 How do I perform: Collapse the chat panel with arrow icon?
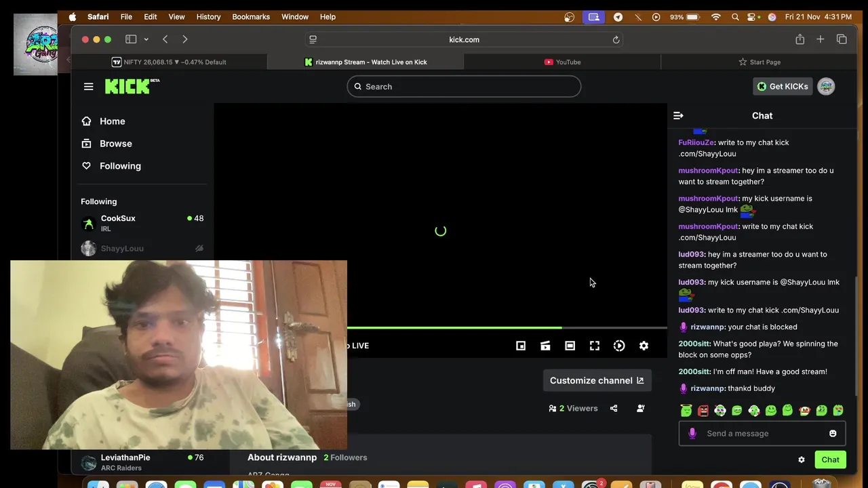pyautogui.click(x=678, y=116)
